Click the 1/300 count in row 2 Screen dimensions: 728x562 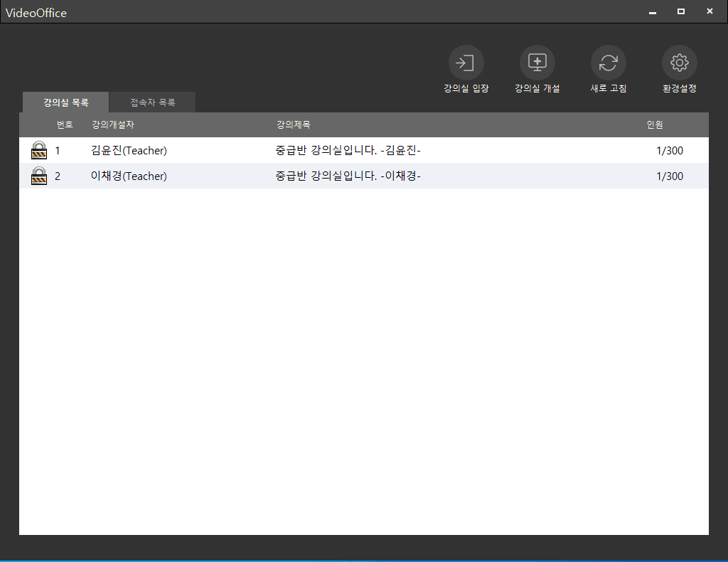670,176
